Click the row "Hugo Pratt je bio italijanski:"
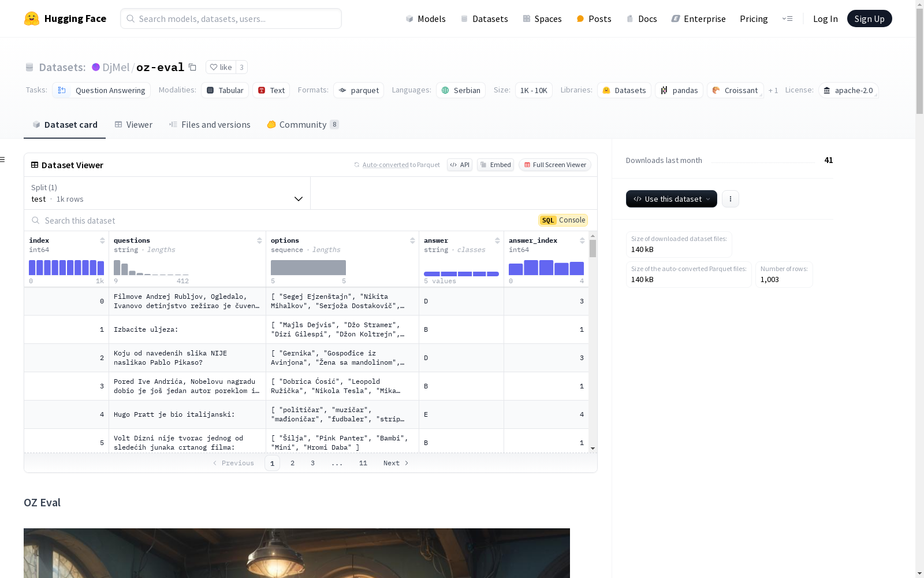The height and width of the screenshot is (578, 924). pos(306,414)
